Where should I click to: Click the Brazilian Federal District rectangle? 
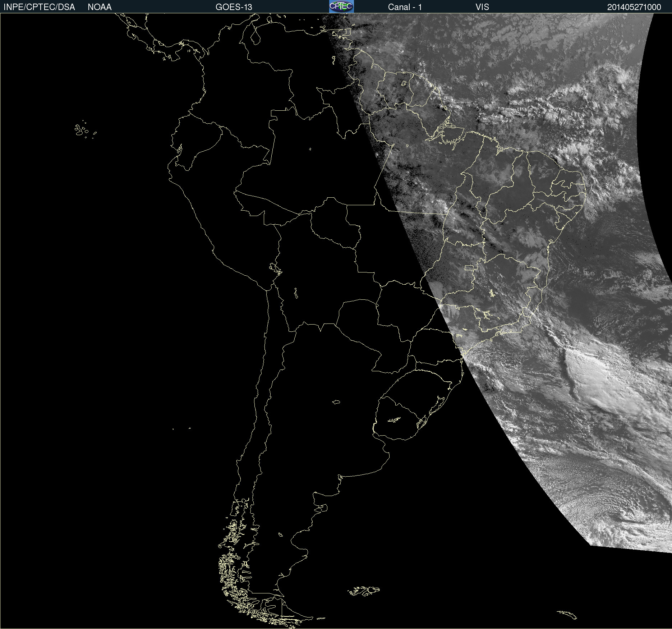pyautogui.click(x=469, y=267)
